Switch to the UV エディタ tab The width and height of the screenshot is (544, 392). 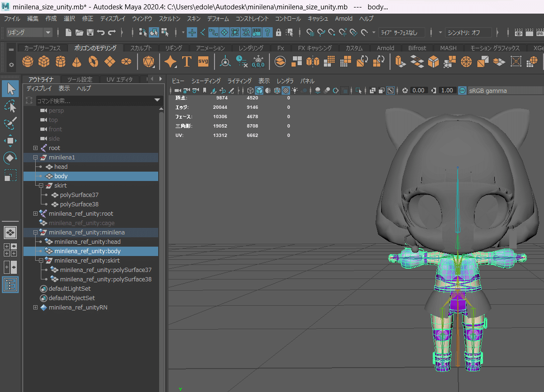pyautogui.click(x=119, y=79)
